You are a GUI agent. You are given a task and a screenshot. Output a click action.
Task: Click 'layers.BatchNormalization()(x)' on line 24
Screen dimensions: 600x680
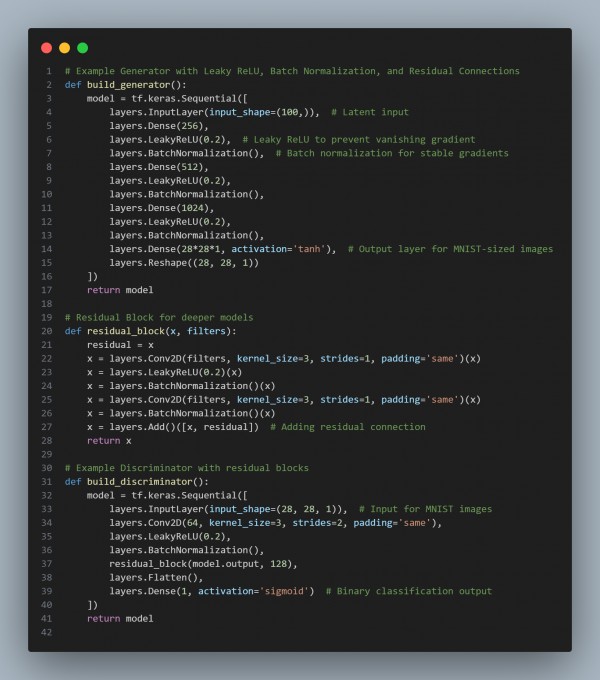192,386
